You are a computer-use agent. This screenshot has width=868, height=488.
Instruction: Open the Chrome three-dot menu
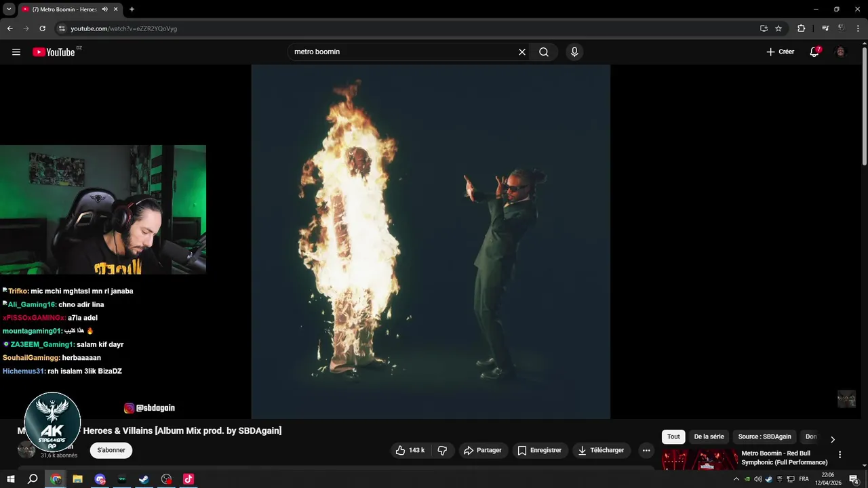858,28
